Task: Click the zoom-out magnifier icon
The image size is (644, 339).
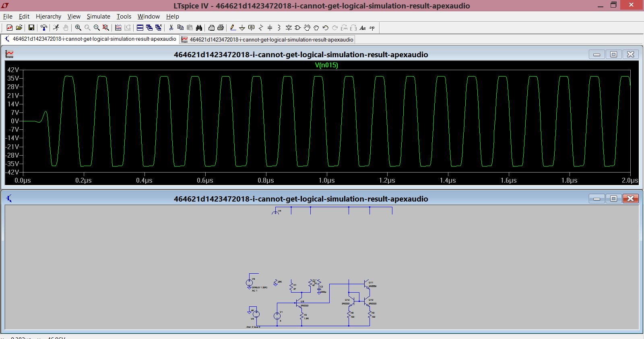Action: click(97, 28)
